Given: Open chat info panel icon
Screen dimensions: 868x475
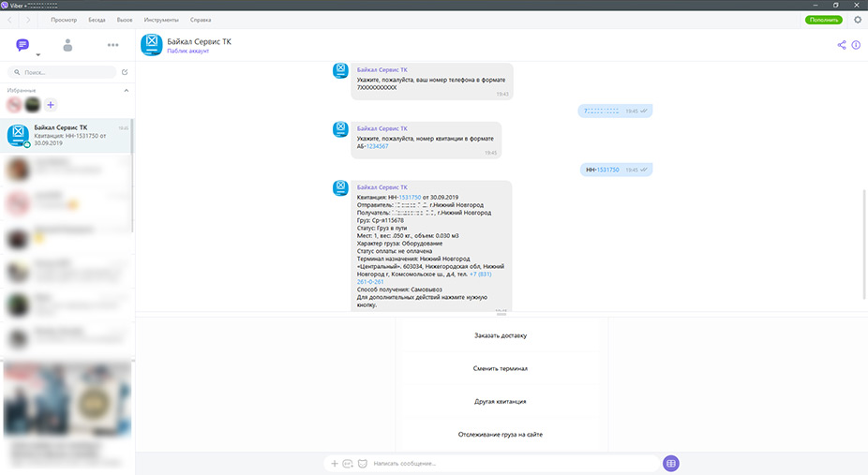Looking at the screenshot, I should click(856, 45).
